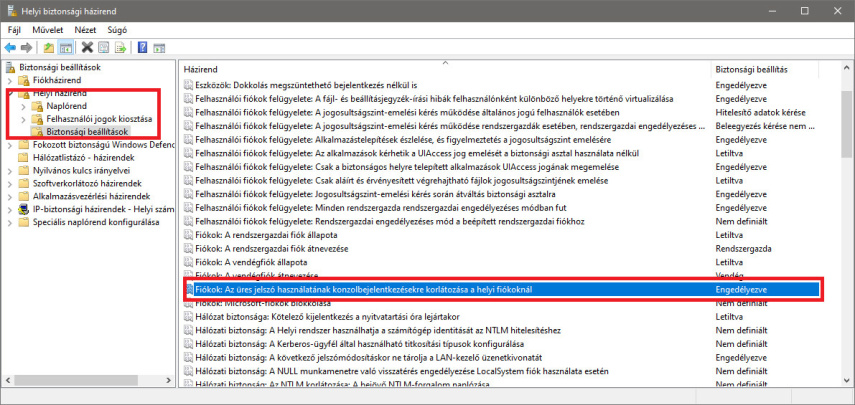The image size is (855, 405).
Task: Toggle the show/hide console tree icon
Action: pyautogui.click(x=66, y=47)
